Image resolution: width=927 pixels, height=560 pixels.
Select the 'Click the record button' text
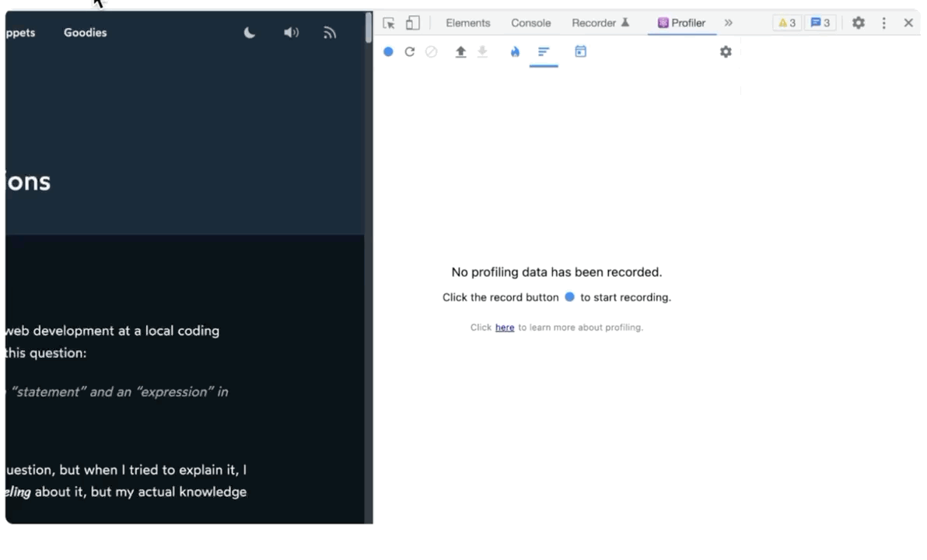point(500,297)
